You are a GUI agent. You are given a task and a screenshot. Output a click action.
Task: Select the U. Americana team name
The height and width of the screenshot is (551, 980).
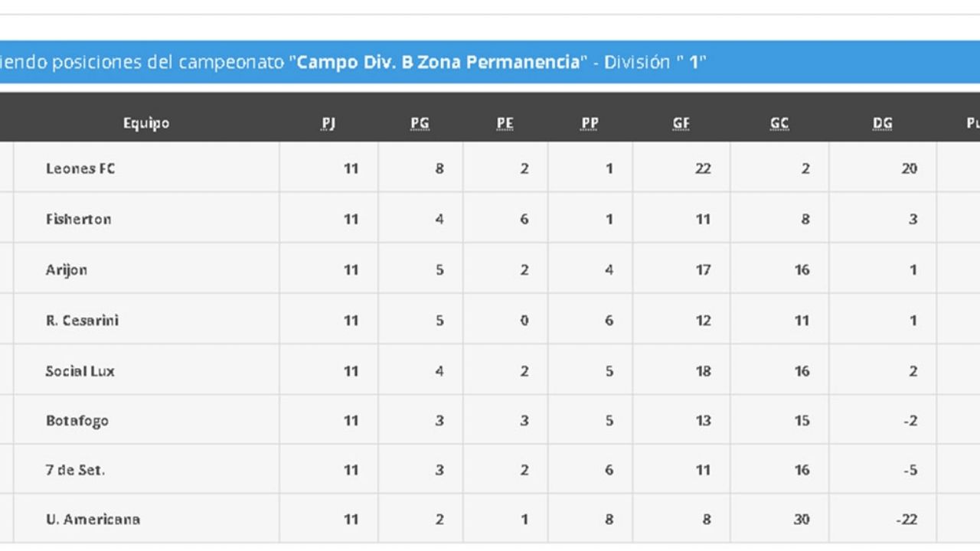point(92,519)
